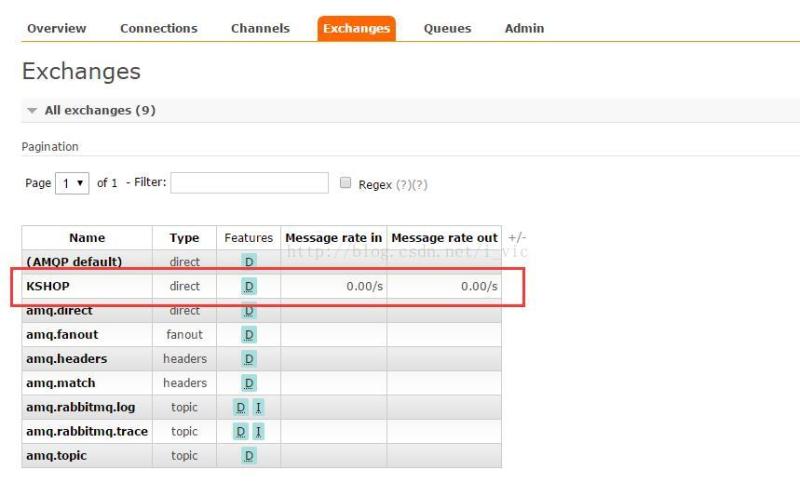Open the KSHOP exchange link
The width and height of the screenshot is (800, 483).
48,286
